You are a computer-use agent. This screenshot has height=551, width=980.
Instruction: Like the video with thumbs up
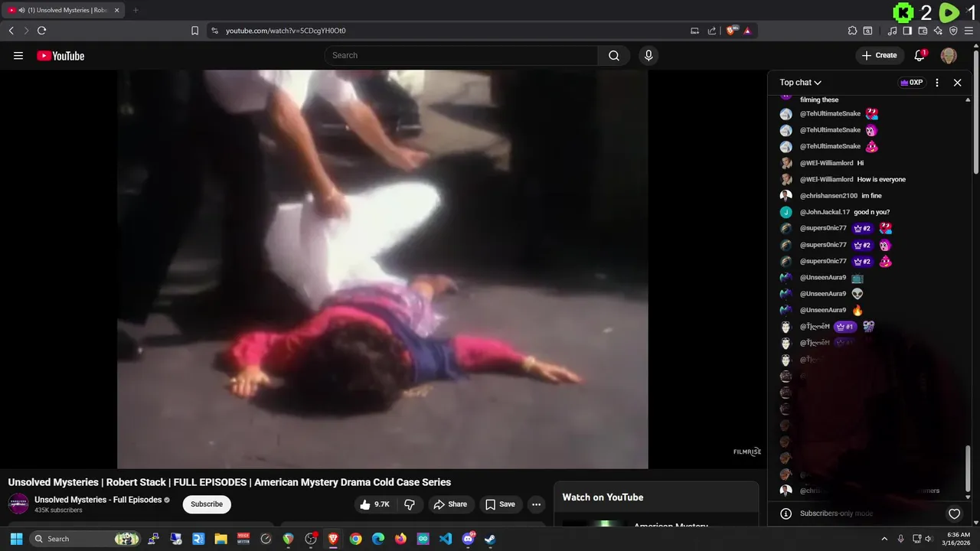coord(375,504)
